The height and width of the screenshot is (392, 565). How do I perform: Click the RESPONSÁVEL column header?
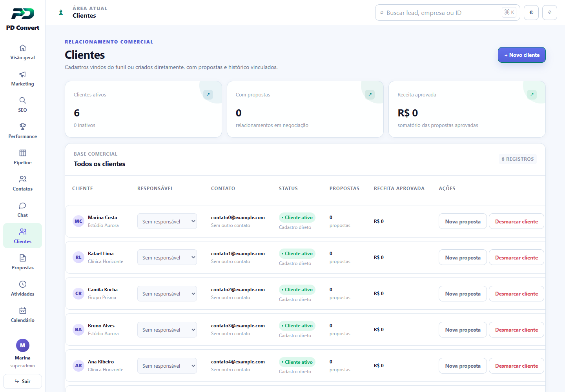click(x=155, y=189)
